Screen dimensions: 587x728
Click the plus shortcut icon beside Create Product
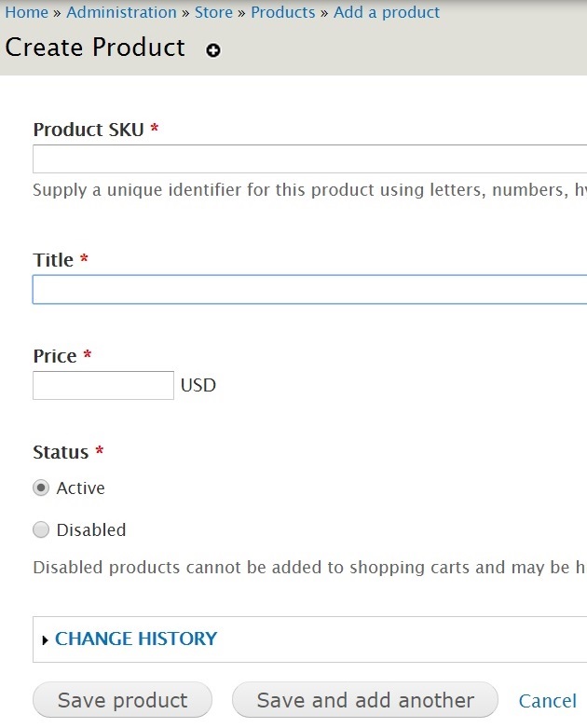pos(213,50)
